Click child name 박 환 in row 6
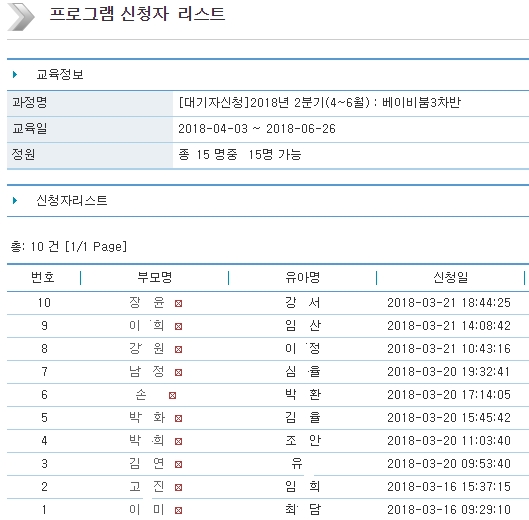This screenshot has height=520, width=529. point(303,394)
